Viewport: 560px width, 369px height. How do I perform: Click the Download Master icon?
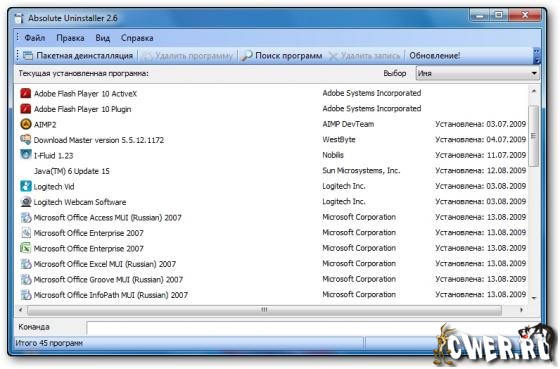[x=26, y=140]
